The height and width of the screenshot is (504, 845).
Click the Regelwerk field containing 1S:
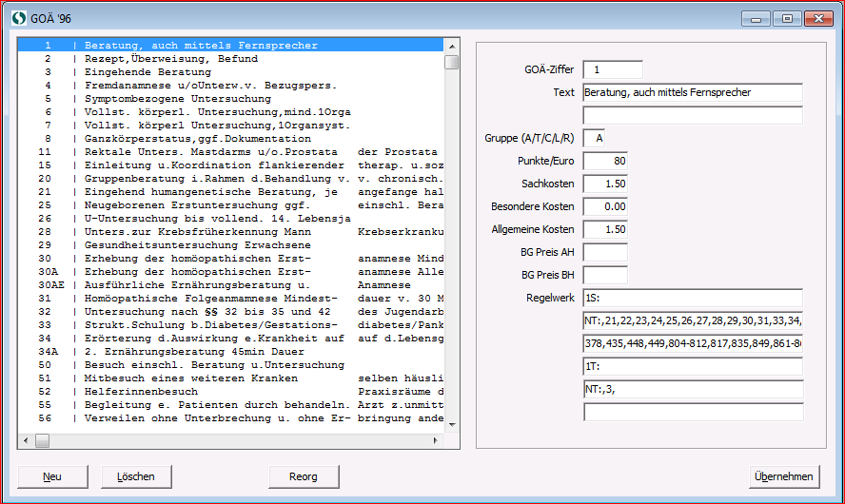coord(692,299)
